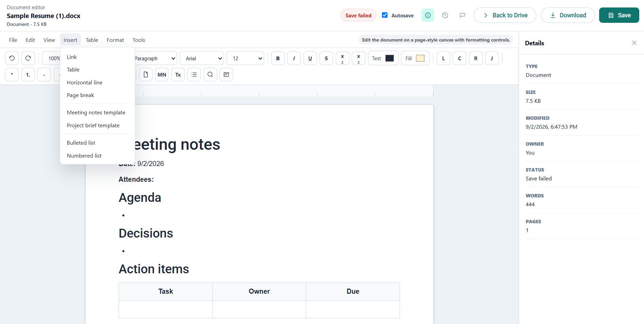Apply numbered list with the '1.' button
The height and width of the screenshot is (324, 644).
point(28,75)
